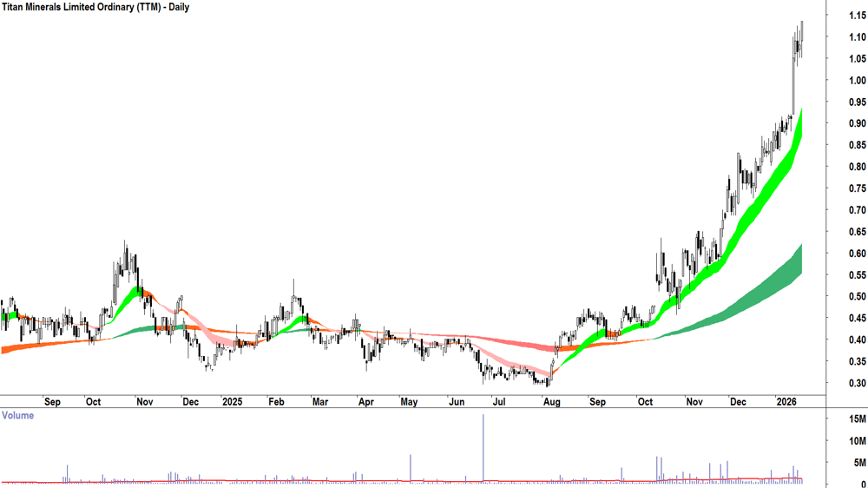
Task: Click the Sep label next to Oct 2024
Action: pyautogui.click(x=52, y=401)
